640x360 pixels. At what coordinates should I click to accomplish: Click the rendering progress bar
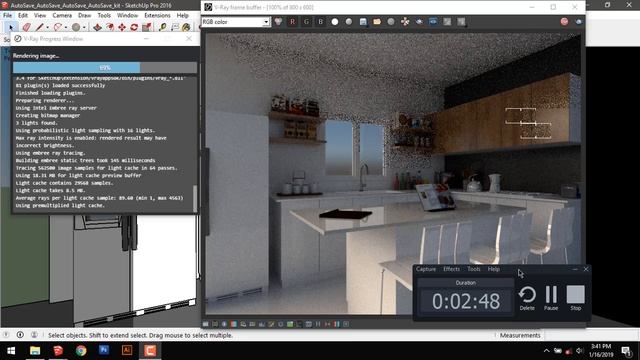(x=105, y=67)
